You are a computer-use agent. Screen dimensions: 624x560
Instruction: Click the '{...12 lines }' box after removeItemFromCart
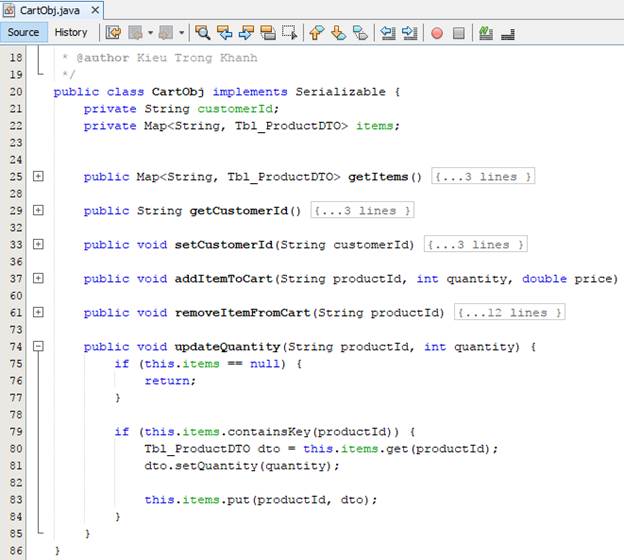point(509,312)
